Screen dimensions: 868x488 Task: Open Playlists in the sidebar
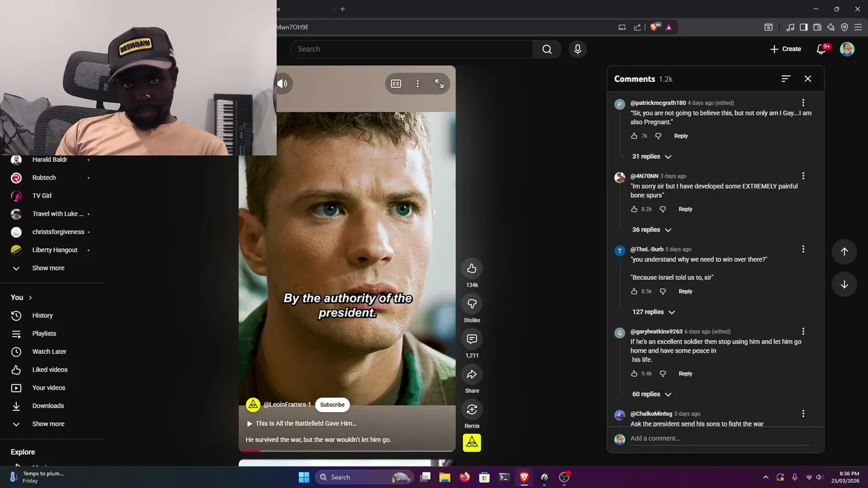[44, 334]
